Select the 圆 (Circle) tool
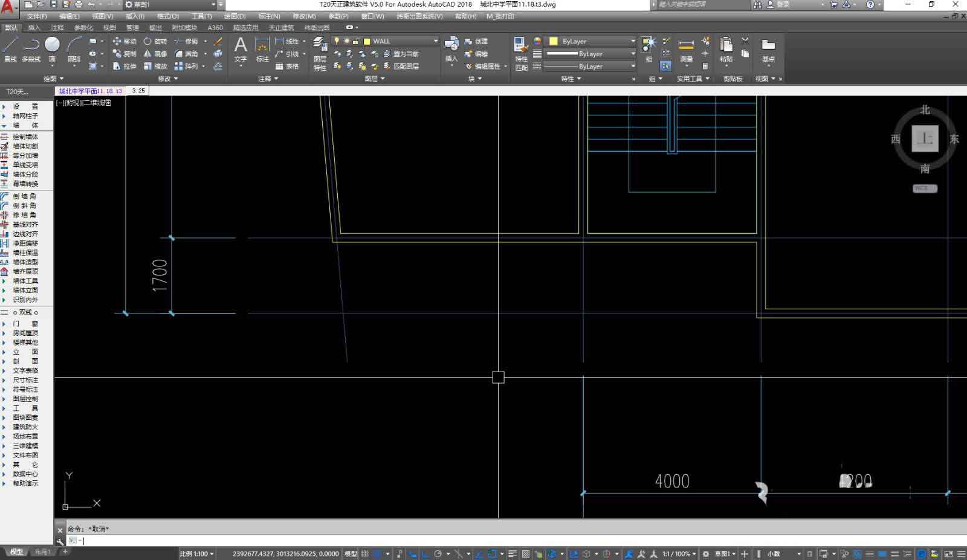The image size is (967, 560). click(53, 48)
